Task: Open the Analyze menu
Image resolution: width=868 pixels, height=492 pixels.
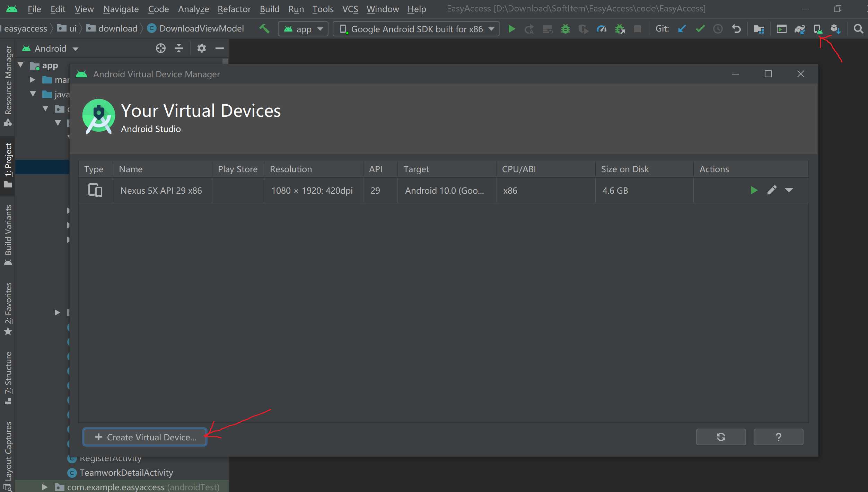Action: tap(193, 8)
